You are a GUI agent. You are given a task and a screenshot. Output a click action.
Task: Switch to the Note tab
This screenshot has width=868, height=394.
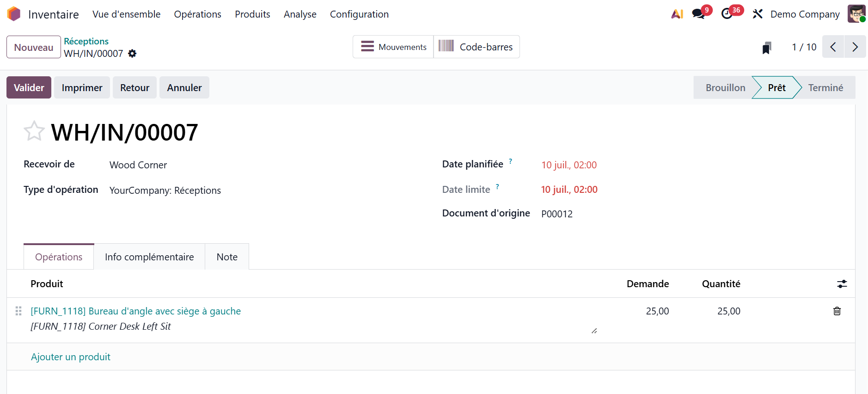point(227,257)
